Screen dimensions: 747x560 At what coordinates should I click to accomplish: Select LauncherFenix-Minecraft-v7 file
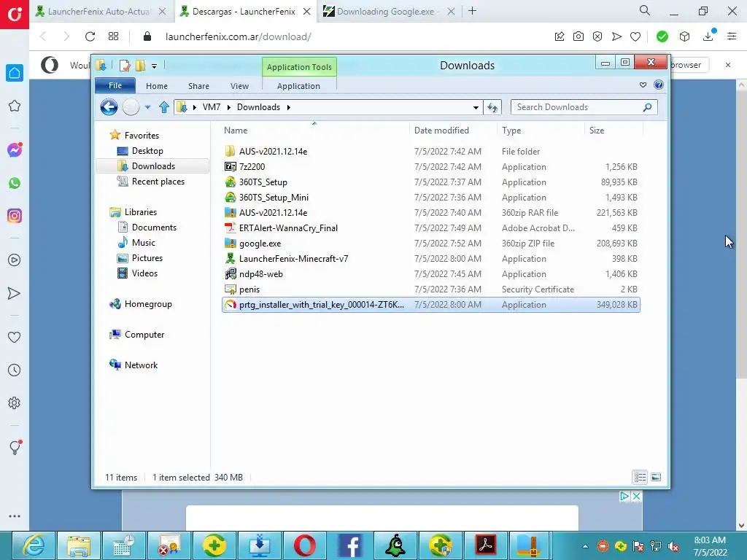[x=431, y=259]
